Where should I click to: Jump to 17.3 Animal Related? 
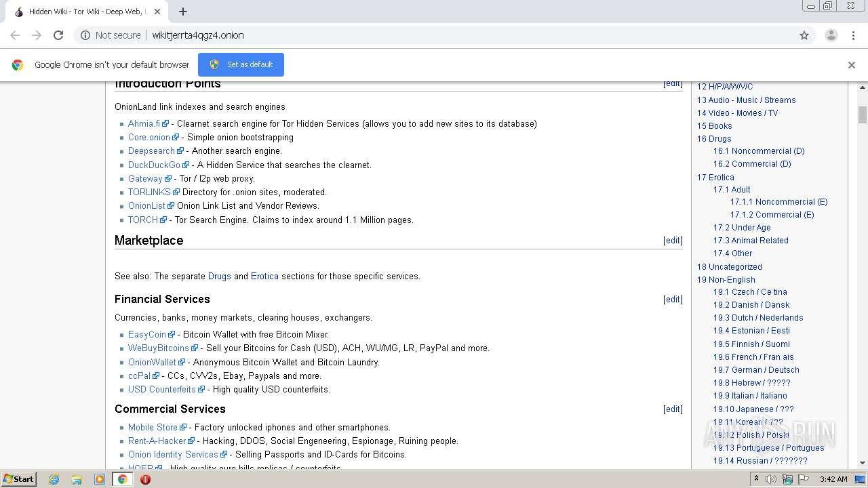pyautogui.click(x=751, y=240)
